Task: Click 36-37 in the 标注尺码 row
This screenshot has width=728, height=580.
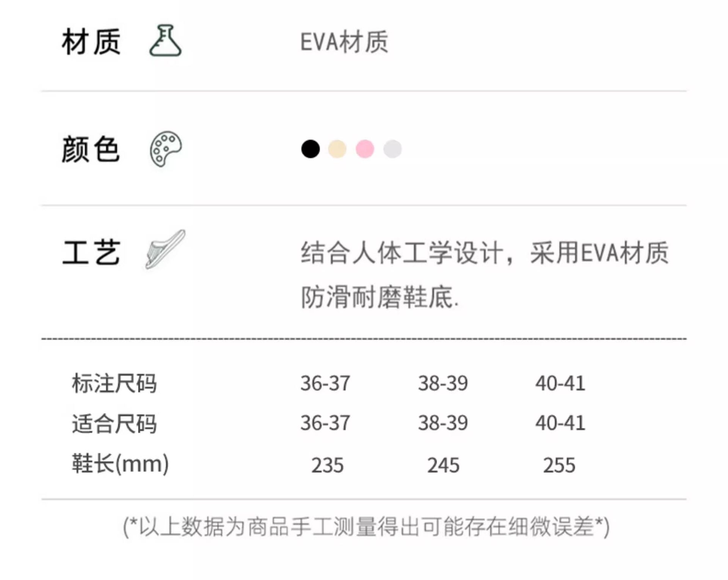Action: 325,383
